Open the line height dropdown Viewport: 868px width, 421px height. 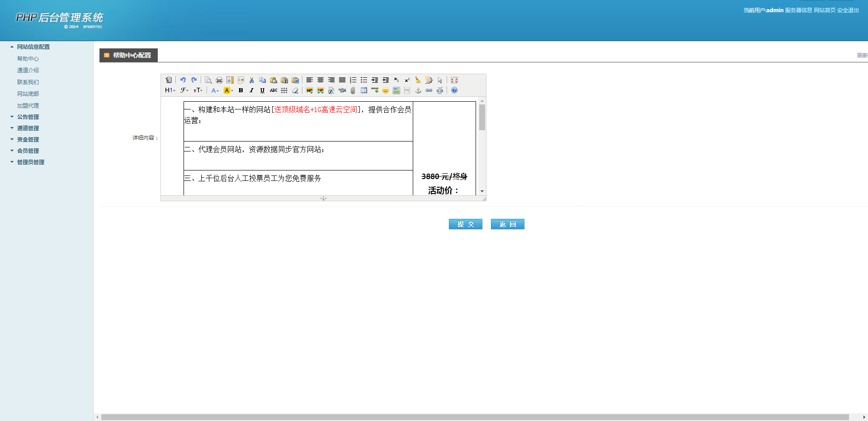coord(284,90)
